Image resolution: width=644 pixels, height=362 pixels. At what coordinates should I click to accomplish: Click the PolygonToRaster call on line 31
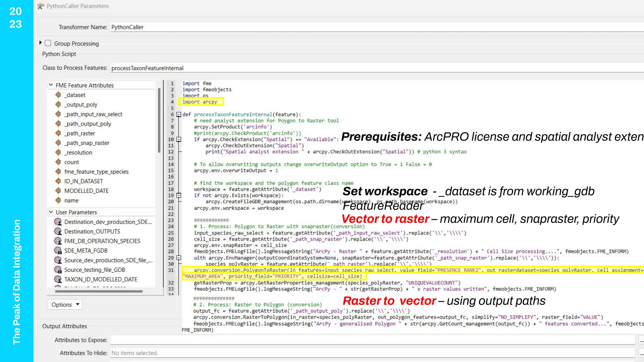point(413,273)
